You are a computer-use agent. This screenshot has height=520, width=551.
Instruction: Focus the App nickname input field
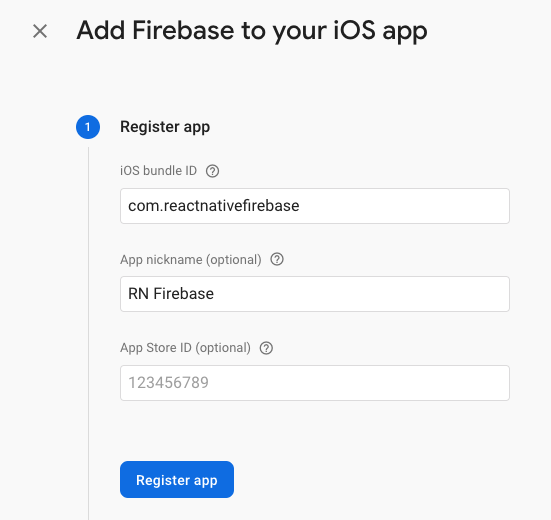(x=315, y=294)
